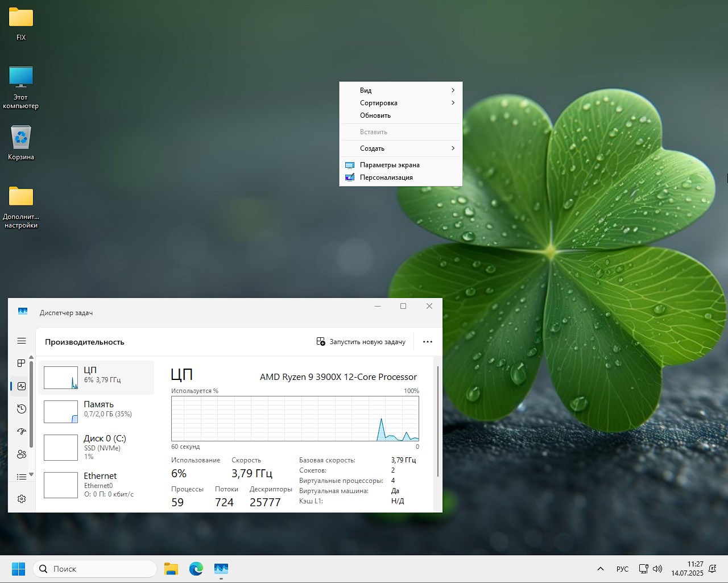728x583 pixels.
Task: Click the AMD Ryzen 9 3900X processor name
Action: point(338,377)
